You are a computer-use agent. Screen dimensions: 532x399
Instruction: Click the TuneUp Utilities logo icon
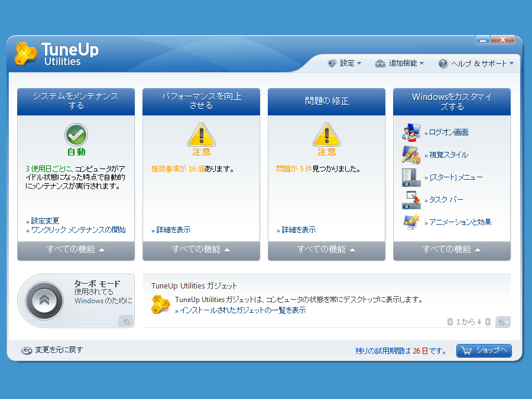(26, 54)
